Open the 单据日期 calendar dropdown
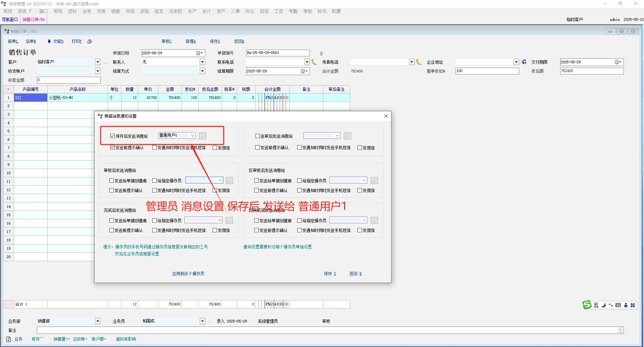This screenshot has width=644, height=347. pos(200,53)
